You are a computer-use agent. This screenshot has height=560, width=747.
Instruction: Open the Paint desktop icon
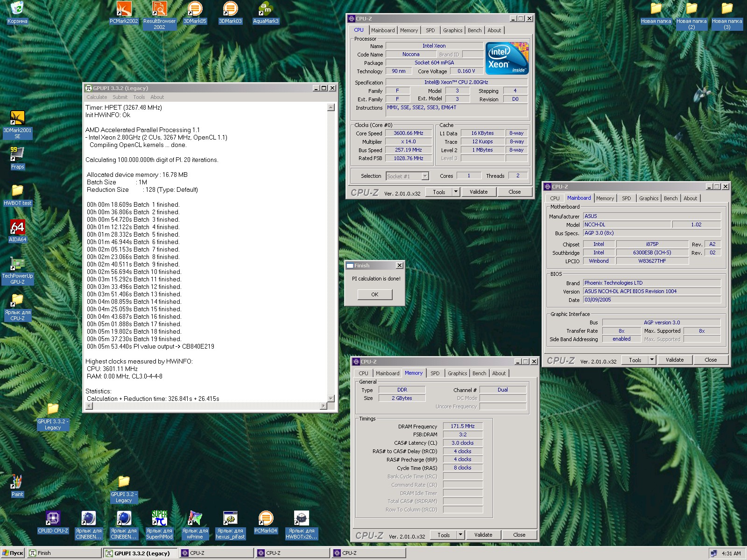click(17, 486)
